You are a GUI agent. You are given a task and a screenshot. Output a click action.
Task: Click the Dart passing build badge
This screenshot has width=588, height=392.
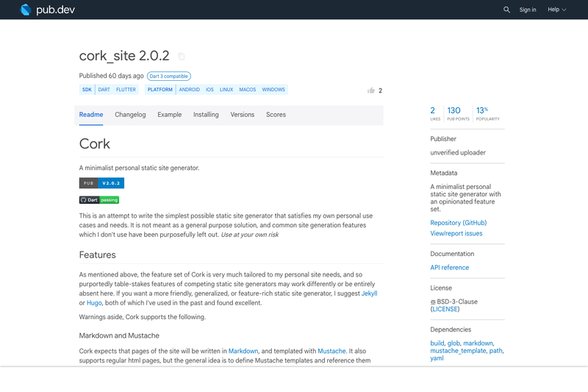[99, 200]
